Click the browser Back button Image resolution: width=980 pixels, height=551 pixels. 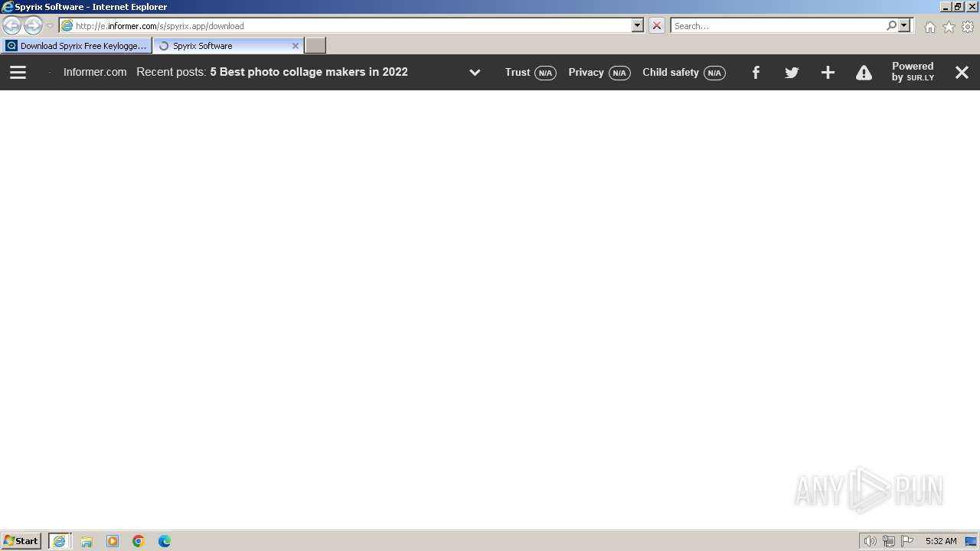coord(12,25)
